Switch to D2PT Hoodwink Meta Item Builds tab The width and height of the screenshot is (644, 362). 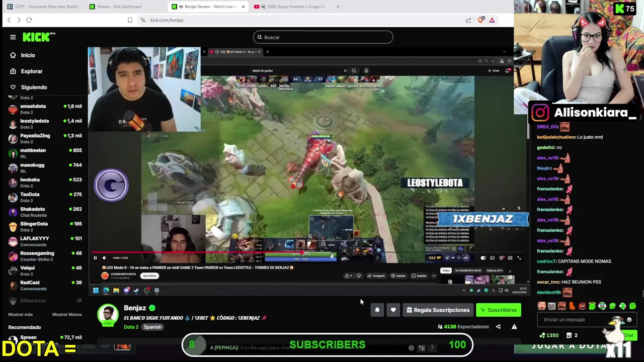click(x=43, y=7)
